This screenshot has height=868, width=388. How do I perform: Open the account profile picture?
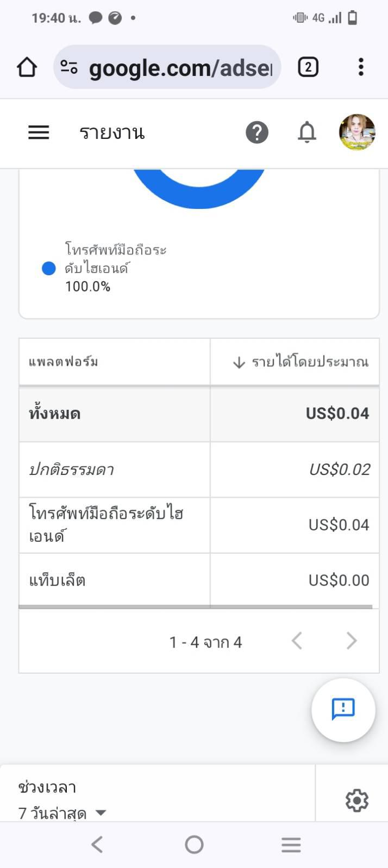(357, 132)
